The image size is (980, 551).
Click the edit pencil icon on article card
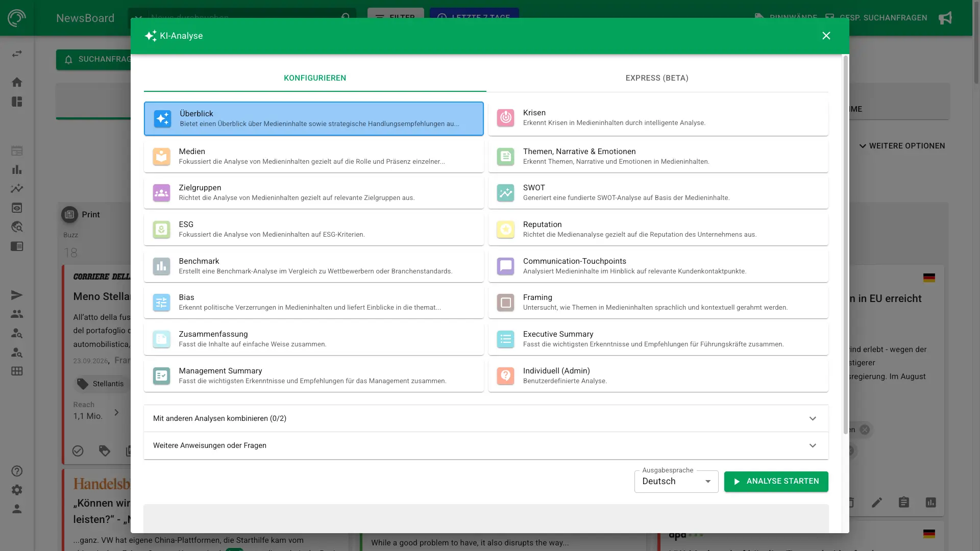877,503
